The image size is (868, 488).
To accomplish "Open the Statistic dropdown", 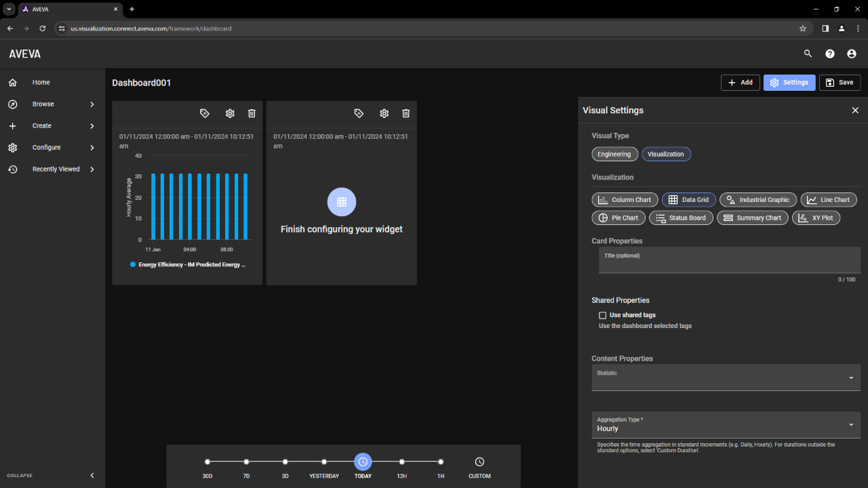I will tap(726, 378).
